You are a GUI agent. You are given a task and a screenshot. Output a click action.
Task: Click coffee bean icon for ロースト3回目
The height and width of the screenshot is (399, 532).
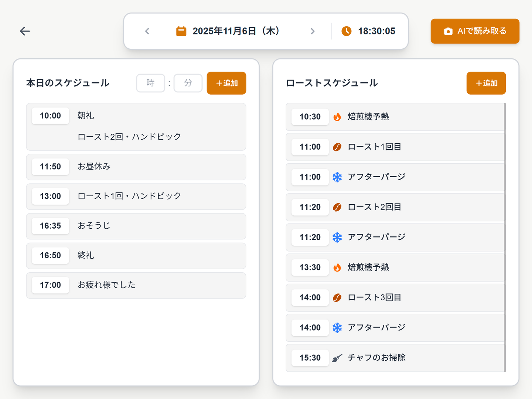(x=337, y=298)
